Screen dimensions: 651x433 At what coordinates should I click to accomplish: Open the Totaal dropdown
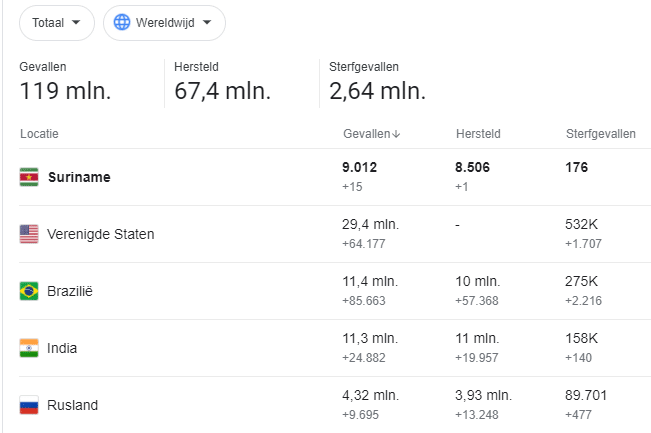tap(57, 23)
